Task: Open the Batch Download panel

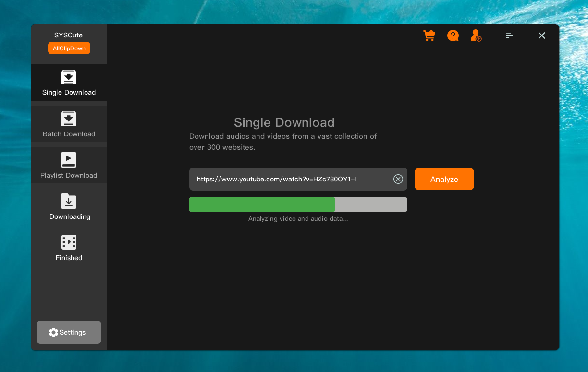Action: click(x=69, y=124)
